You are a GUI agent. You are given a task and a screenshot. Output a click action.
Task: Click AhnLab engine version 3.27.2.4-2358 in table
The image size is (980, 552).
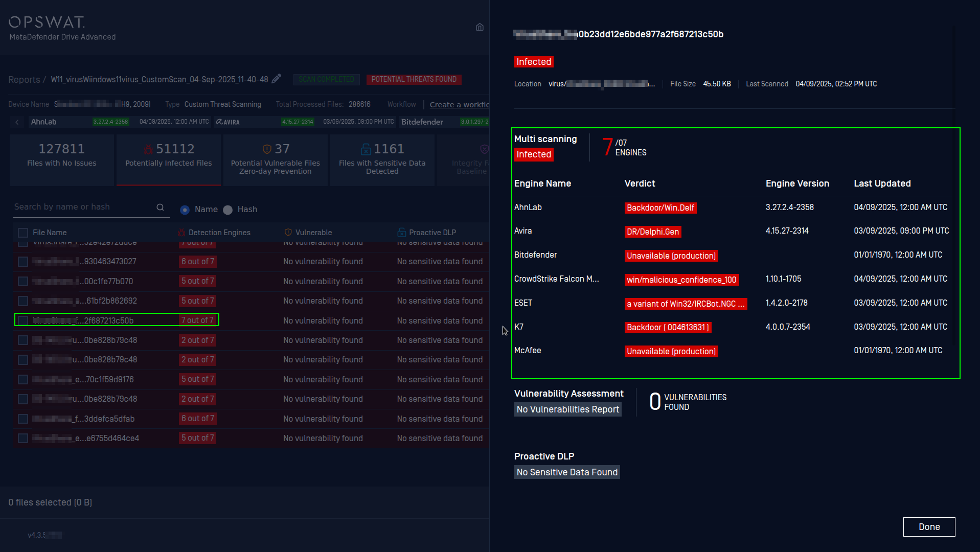(789, 208)
